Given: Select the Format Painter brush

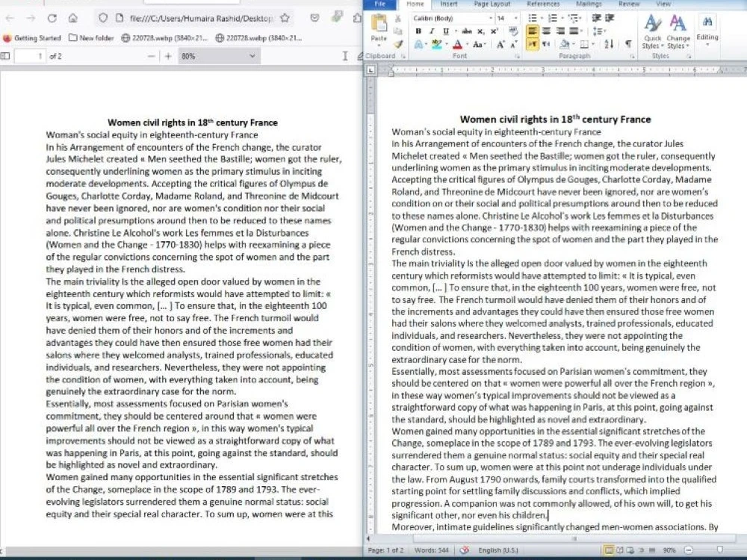Looking at the screenshot, I should tap(398, 44).
